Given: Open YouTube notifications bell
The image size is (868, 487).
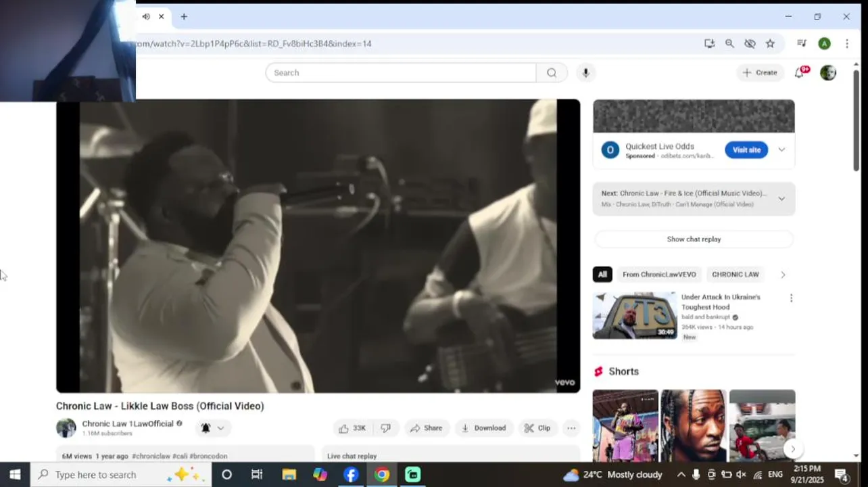Looking at the screenshot, I should click(800, 72).
